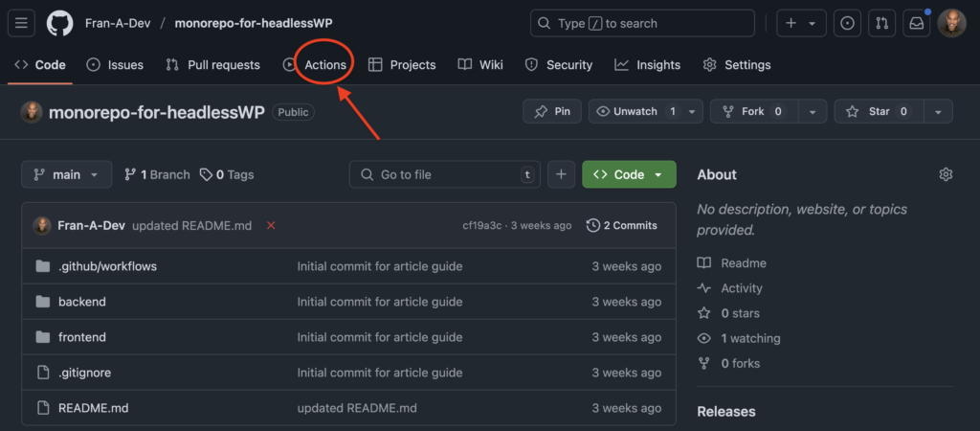This screenshot has width=980, height=431.
Task: Open the issues icon in top header
Action: click(847, 23)
